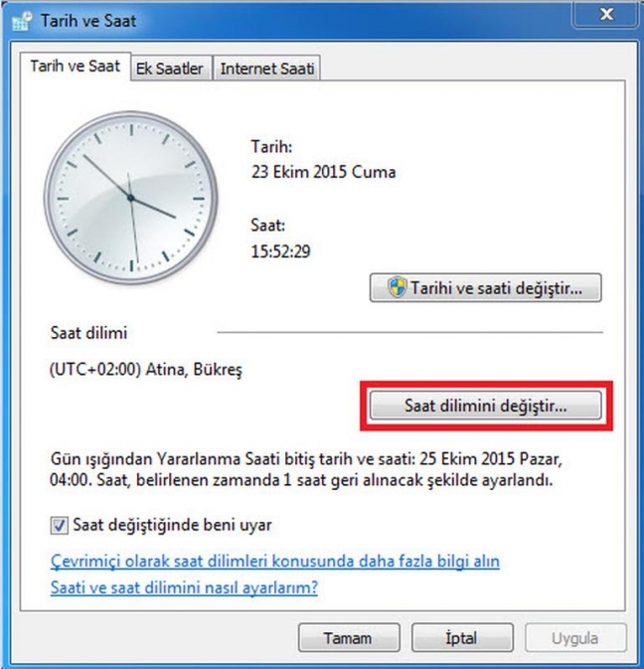This screenshot has width=644, height=669.
Task: Click the Saati ve saat dilimini nasıl ayarlarım link
Action: 184,587
